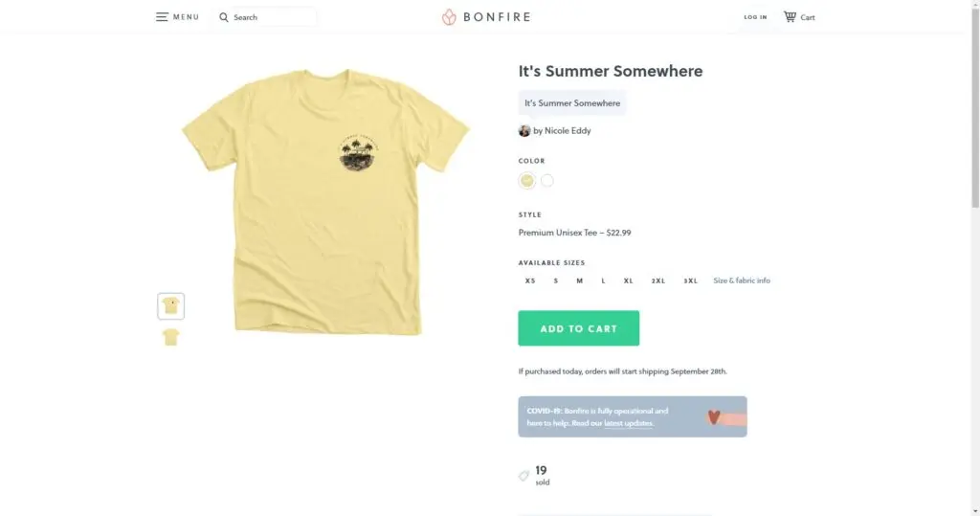980x516 pixels.
Task: Choose size M
Action: tap(579, 280)
